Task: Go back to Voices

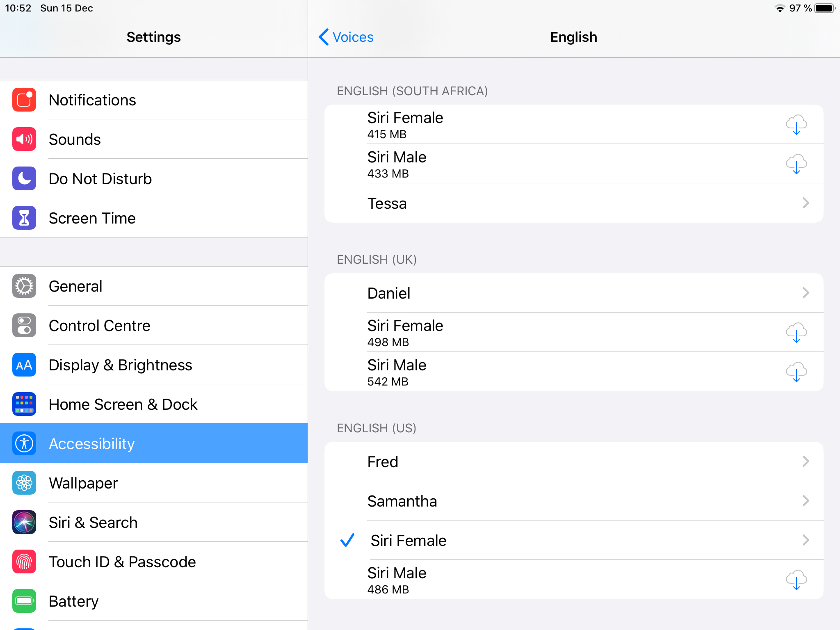Action: click(x=346, y=37)
